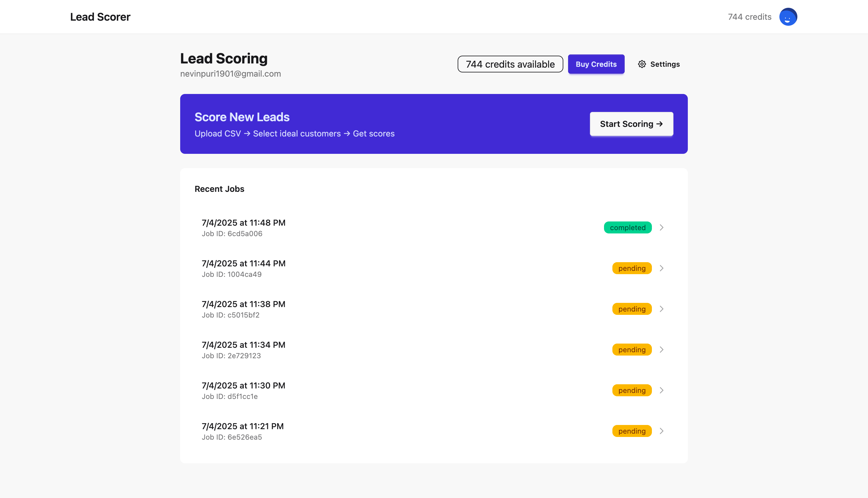Click email nevinpuri1901@gmail.com

tap(230, 74)
